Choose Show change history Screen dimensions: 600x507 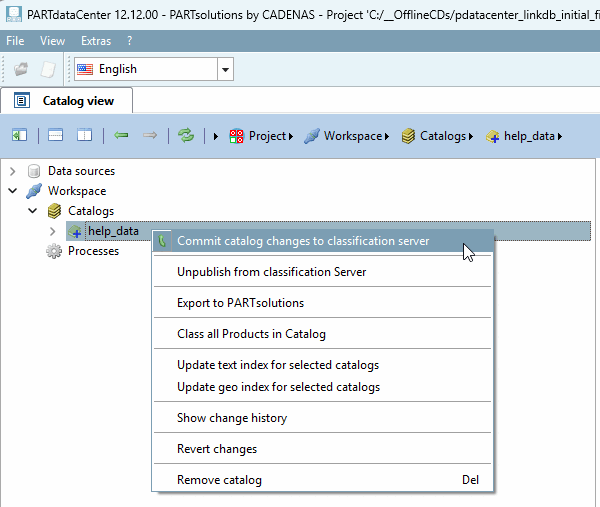[322, 418]
